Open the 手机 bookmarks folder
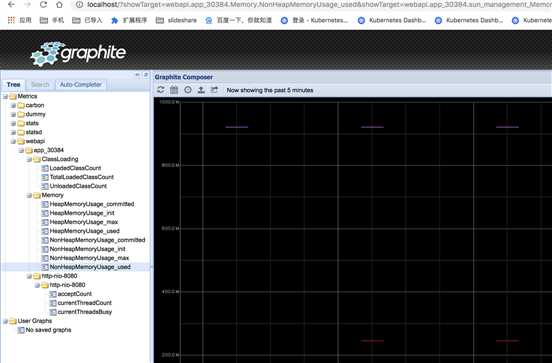This screenshot has height=363, width=552. coord(51,20)
